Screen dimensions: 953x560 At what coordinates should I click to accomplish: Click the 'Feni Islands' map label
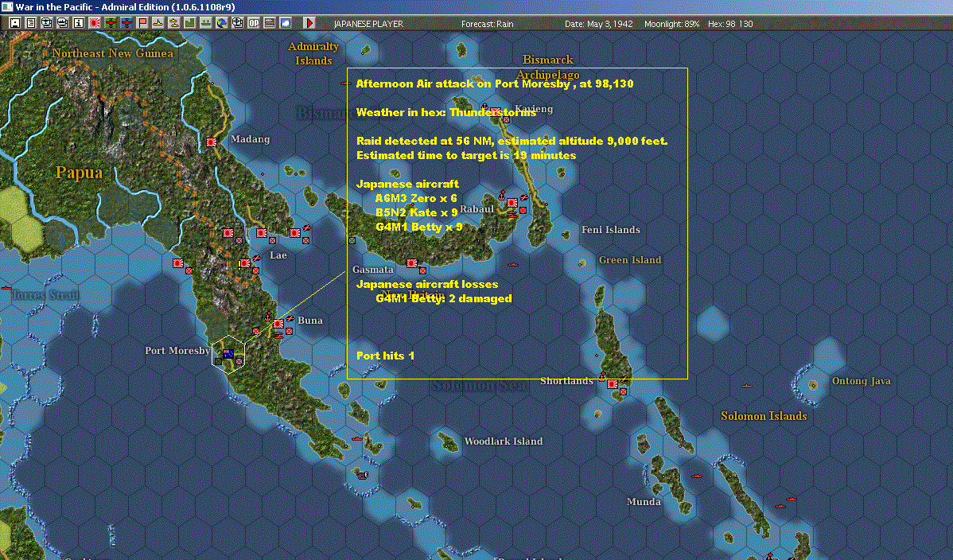tap(610, 230)
